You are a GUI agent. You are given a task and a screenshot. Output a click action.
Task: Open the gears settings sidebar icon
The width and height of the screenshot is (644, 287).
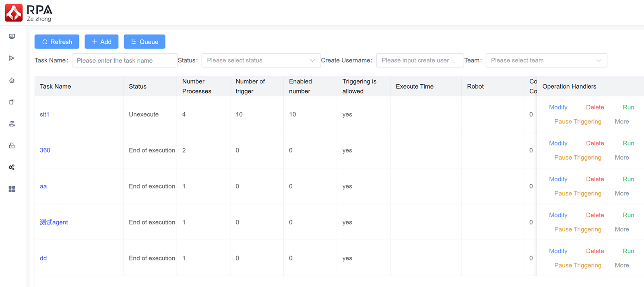pos(12,167)
